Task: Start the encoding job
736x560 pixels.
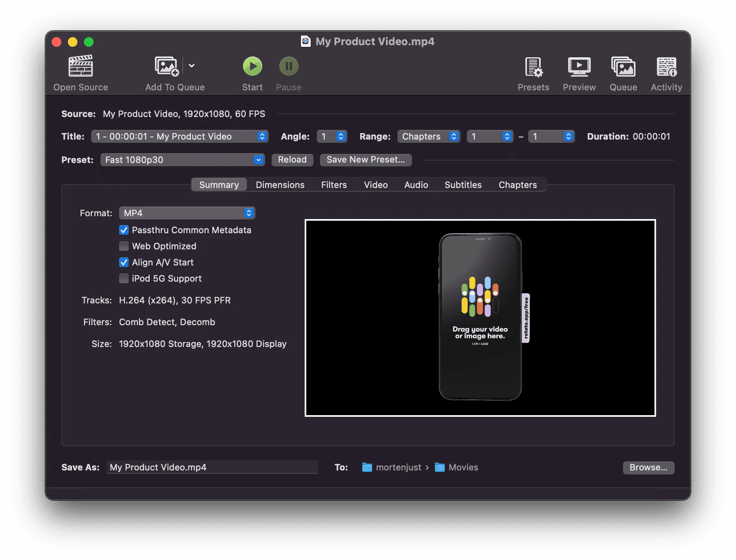Action: point(252,73)
